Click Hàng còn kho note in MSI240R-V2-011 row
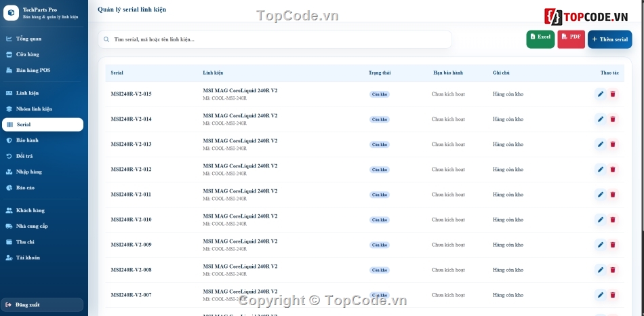Screen dimensions: 644x316 coord(508,195)
